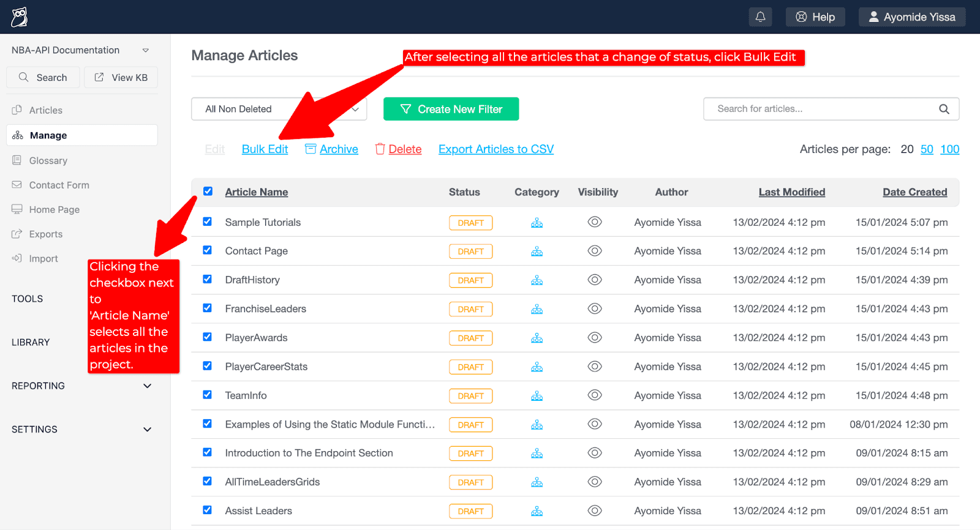Click the magnifier icon in article search
The width and height of the screenshot is (980, 530).
tap(944, 109)
